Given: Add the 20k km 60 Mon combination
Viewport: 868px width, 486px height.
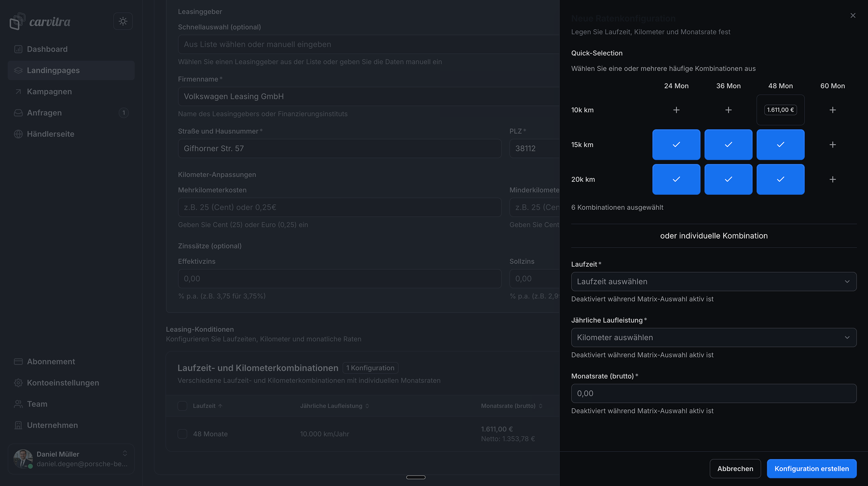Looking at the screenshot, I should pyautogui.click(x=832, y=179).
